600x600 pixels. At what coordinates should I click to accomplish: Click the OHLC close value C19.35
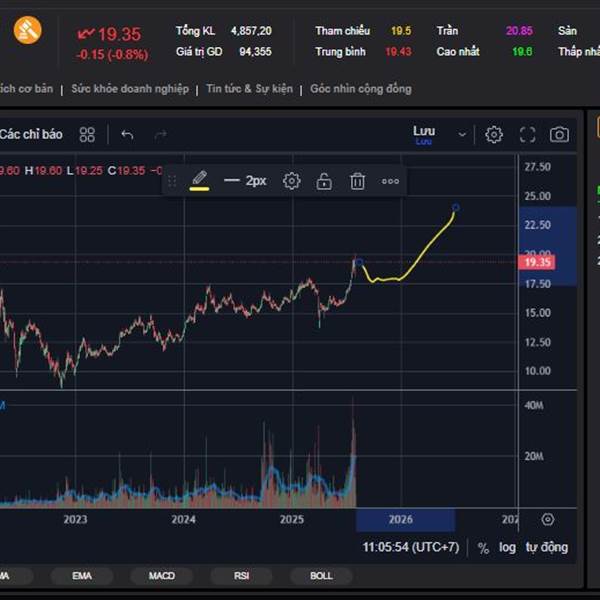(x=126, y=171)
